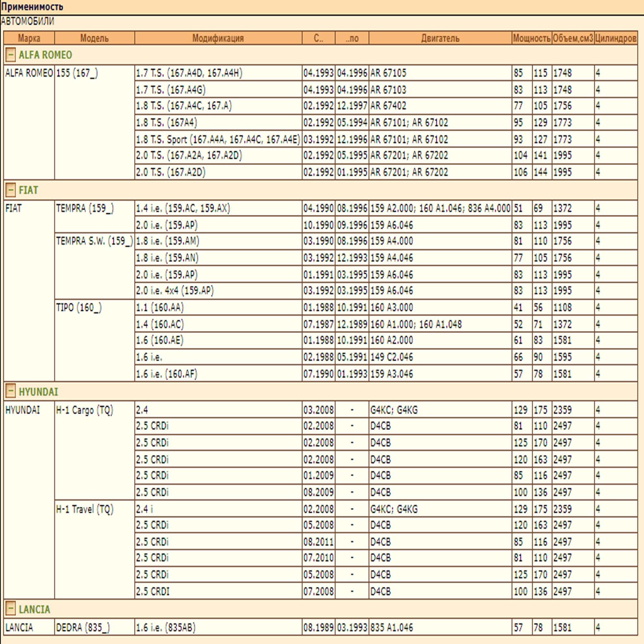The image size is (644, 644).
Task: Click the Мощность column header
Action: [x=532, y=38]
